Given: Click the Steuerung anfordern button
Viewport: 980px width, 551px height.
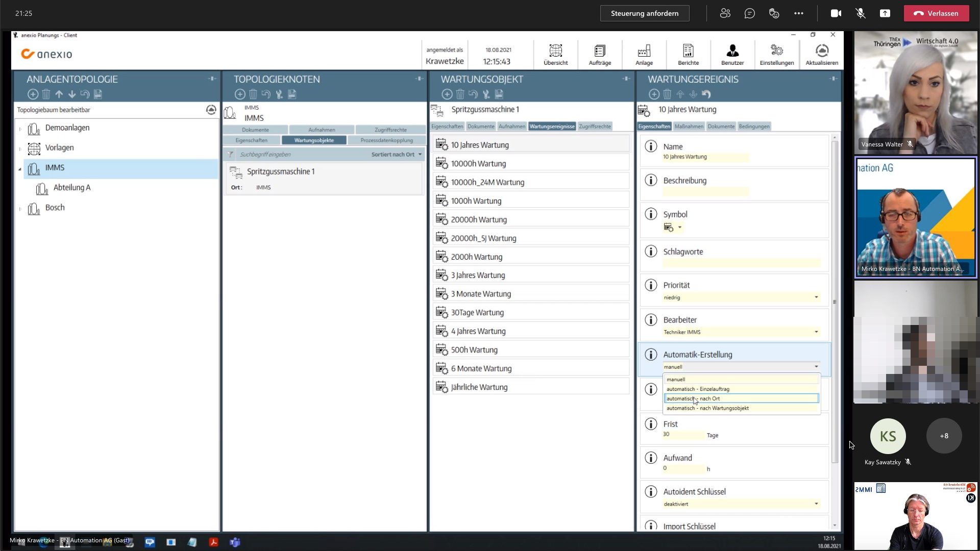Looking at the screenshot, I should (x=644, y=13).
